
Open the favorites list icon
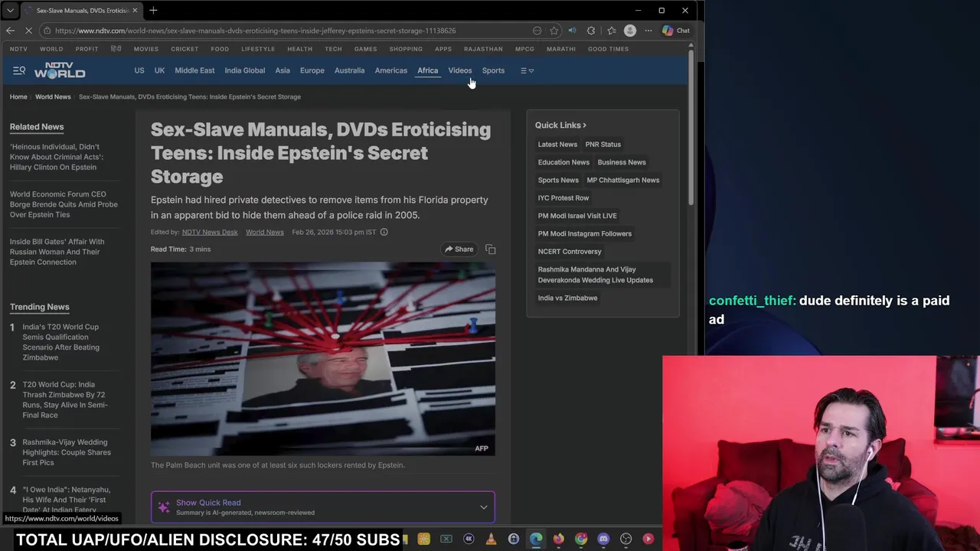pos(611,31)
